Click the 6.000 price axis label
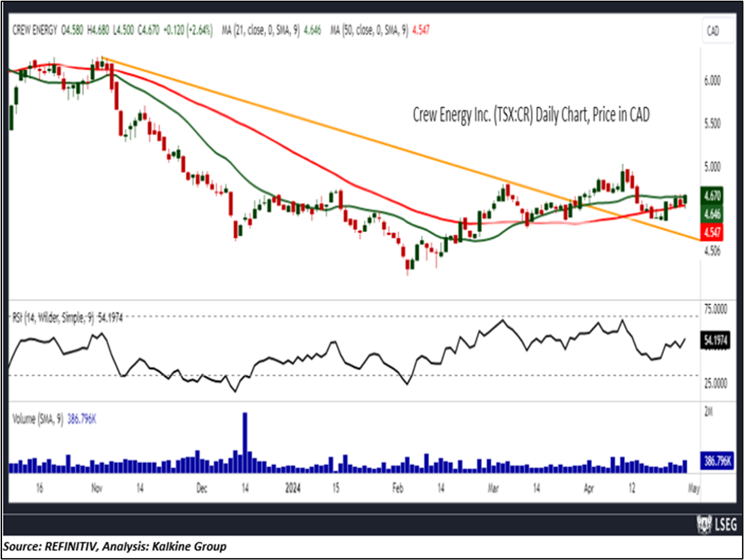Image resolution: width=744 pixels, height=560 pixels. click(712, 81)
